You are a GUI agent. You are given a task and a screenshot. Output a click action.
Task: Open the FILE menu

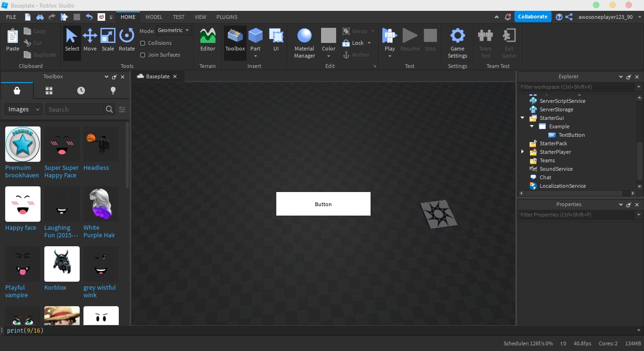[11, 17]
